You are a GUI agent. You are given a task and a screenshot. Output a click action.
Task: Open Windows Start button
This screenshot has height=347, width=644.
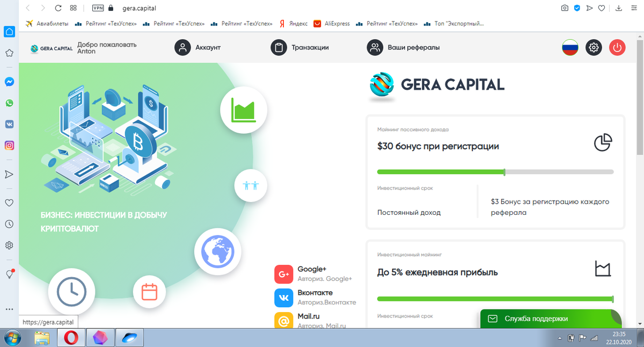12,338
